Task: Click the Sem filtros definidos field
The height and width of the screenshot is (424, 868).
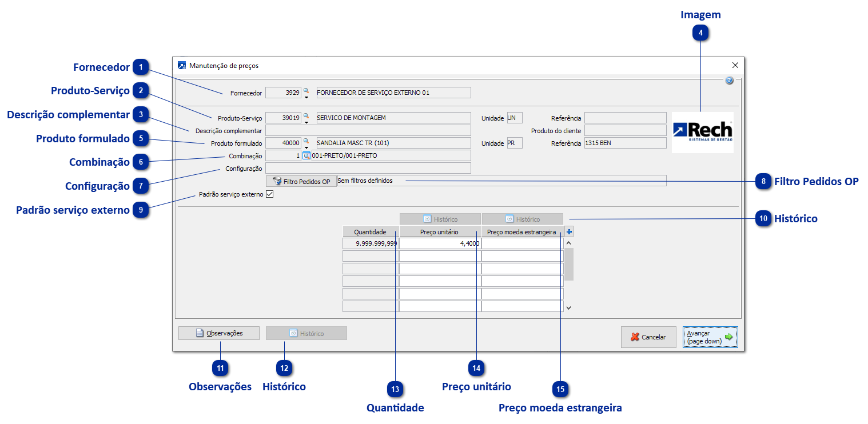Action: pyautogui.click(x=501, y=181)
